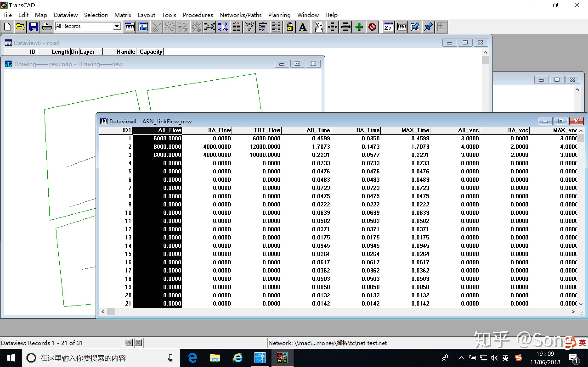Open the Compute Statistics sigma icon
The width and height of the screenshot is (588, 367).
[388, 27]
